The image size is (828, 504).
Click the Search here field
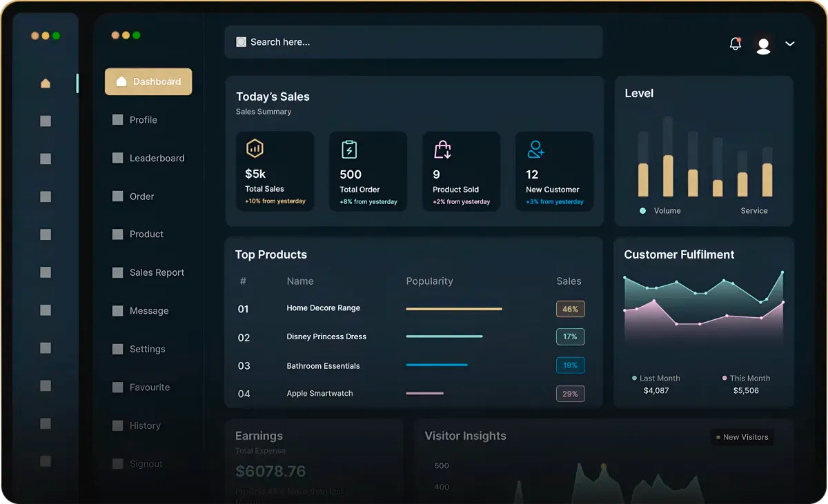(413, 42)
